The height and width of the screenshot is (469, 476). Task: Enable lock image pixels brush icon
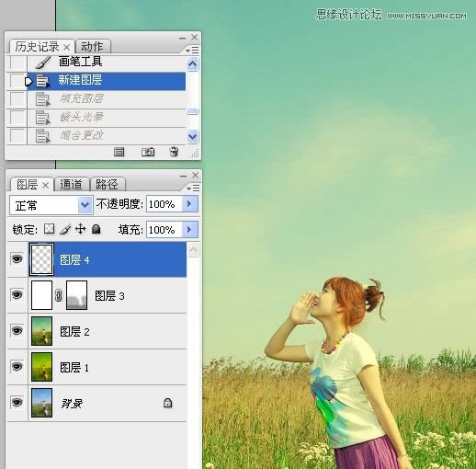64,229
